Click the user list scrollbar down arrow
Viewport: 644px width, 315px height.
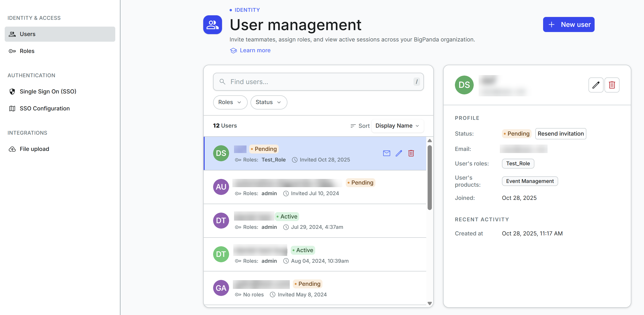click(429, 303)
